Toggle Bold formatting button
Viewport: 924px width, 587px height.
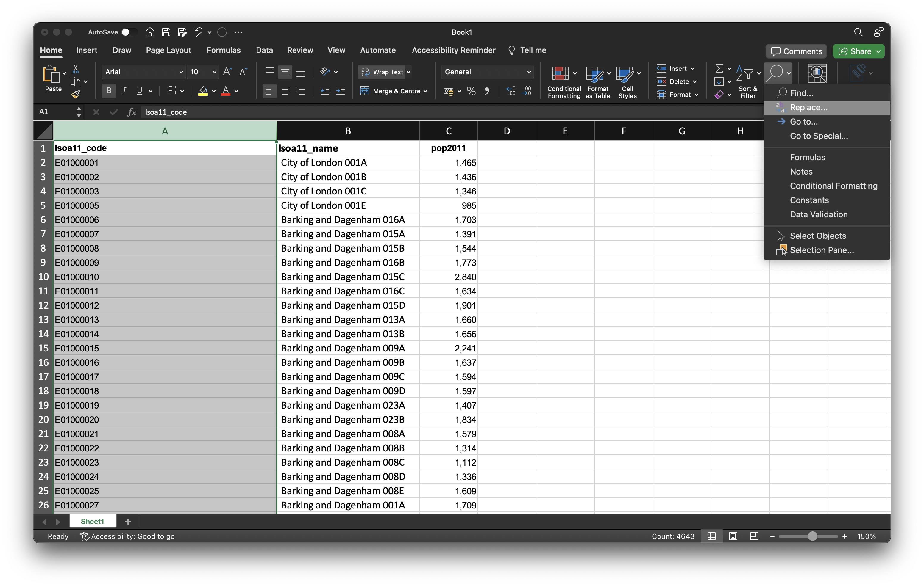[109, 91]
